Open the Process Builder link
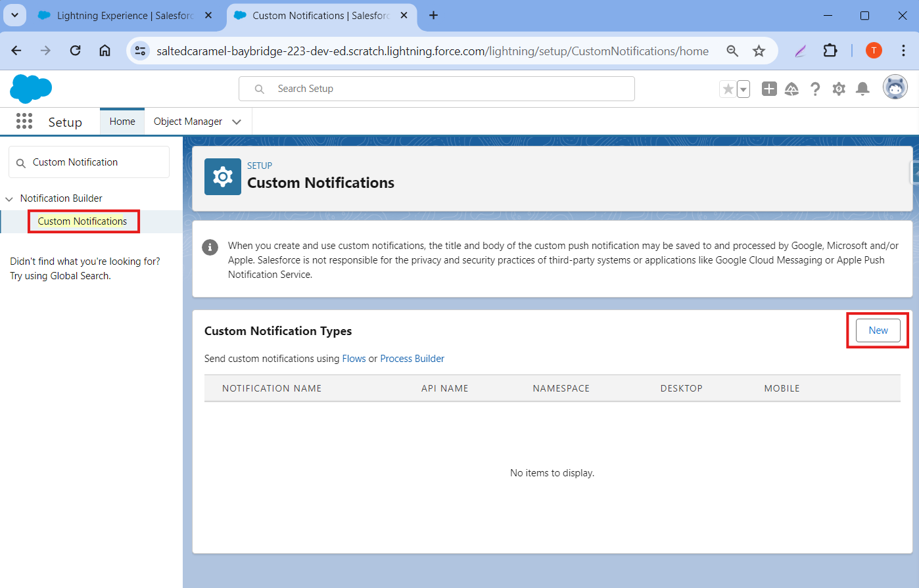Screen dimensions: 919x588 click(x=412, y=359)
